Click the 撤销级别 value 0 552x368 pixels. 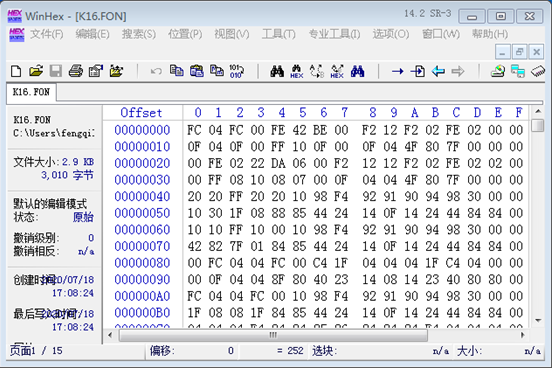tap(91, 238)
